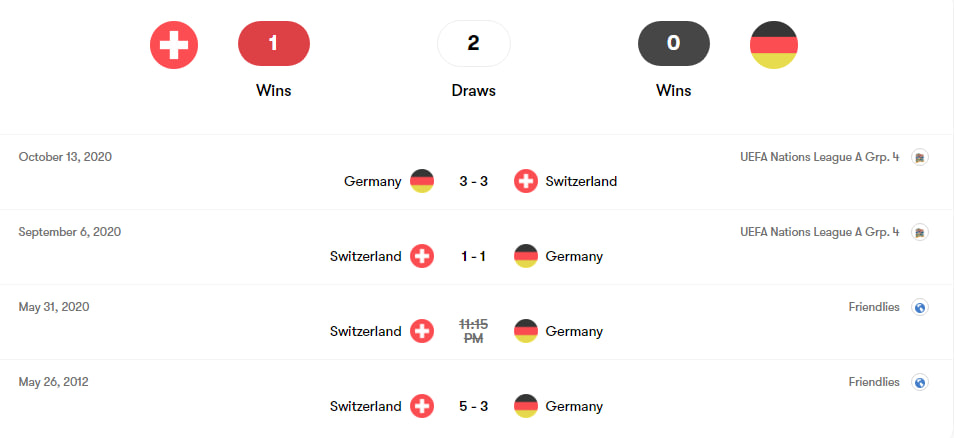Open UEFA Nations League A Grp. 4 link in first row
This screenshot has height=438, width=954.
click(x=820, y=157)
